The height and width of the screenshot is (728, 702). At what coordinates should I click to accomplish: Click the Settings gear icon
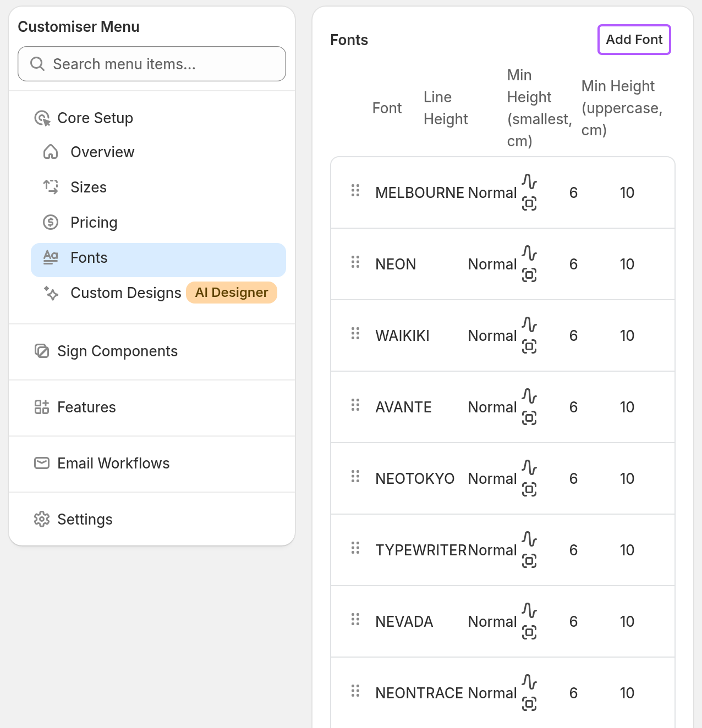click(42, 519)
